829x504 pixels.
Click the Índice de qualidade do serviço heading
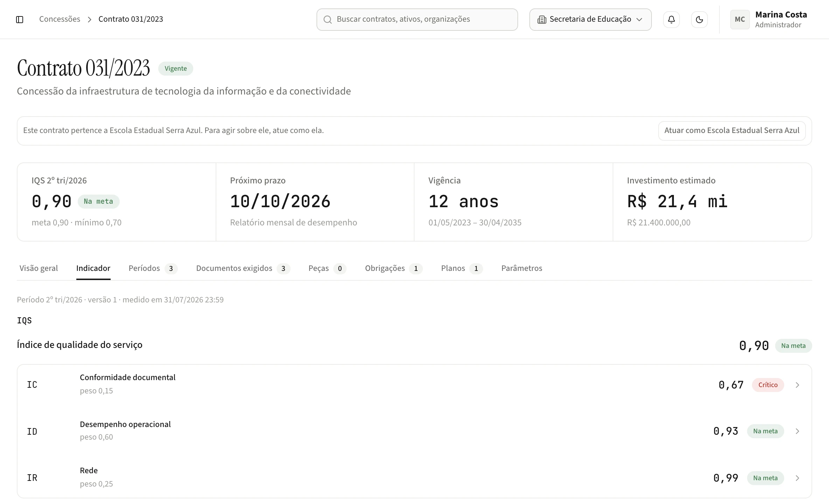tap(79, 345)
